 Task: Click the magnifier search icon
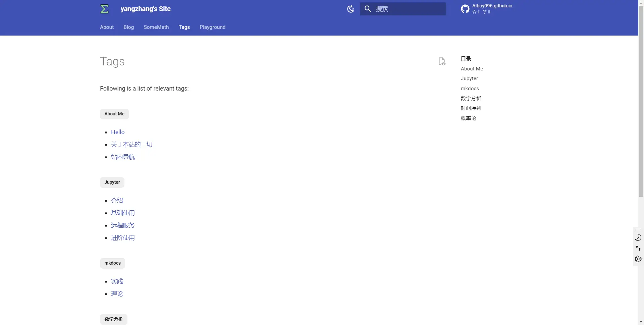coord(368,9)
